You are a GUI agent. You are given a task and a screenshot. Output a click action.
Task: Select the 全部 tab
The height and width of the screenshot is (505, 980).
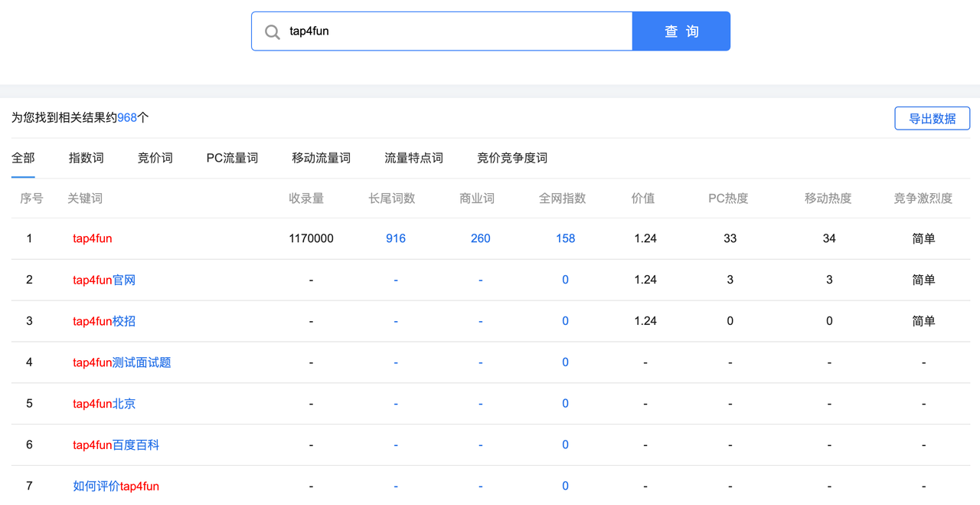23,158
